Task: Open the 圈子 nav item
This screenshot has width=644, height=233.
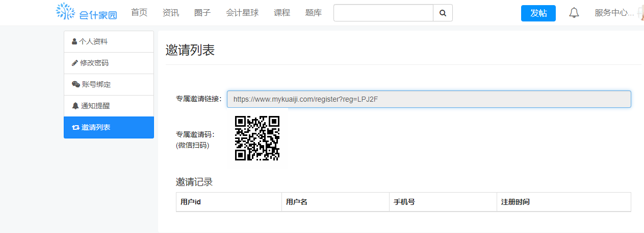Action: click(x=202, y=13)
